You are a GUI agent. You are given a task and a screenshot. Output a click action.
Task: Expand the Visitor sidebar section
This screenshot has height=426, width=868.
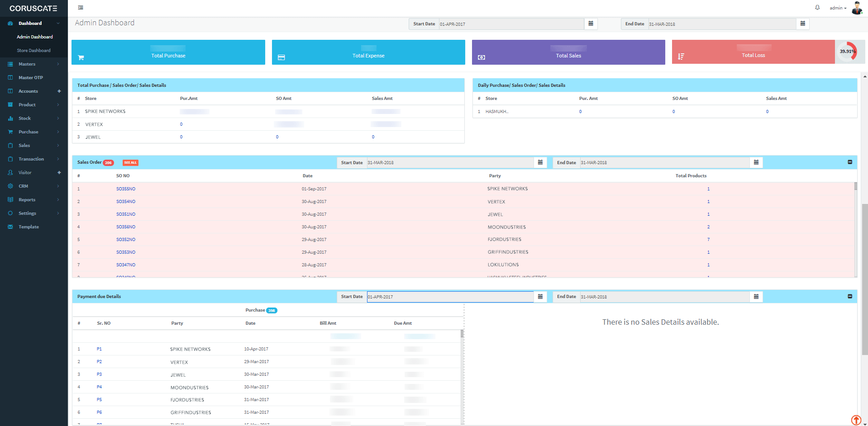[59, 173]
